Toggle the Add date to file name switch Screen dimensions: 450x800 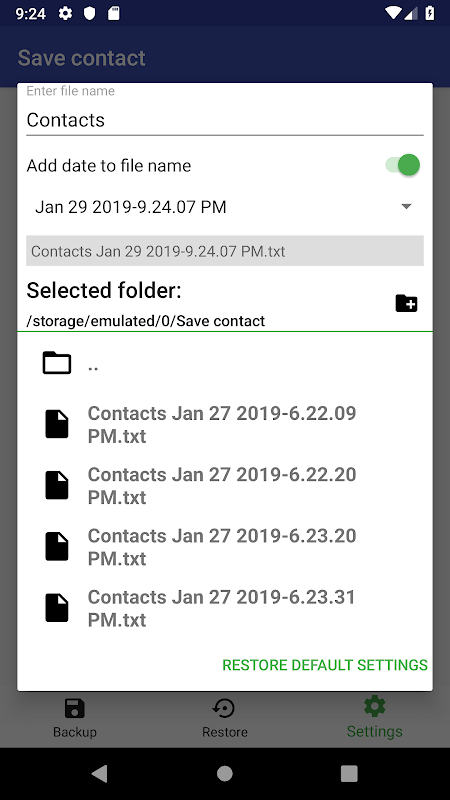pyautogui.click(x=403, y=165)
